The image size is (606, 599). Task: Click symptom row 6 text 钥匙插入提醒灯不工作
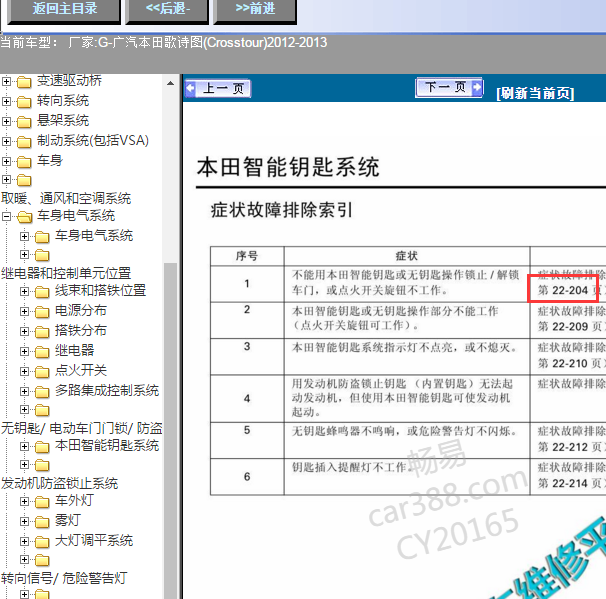(351, 467)
